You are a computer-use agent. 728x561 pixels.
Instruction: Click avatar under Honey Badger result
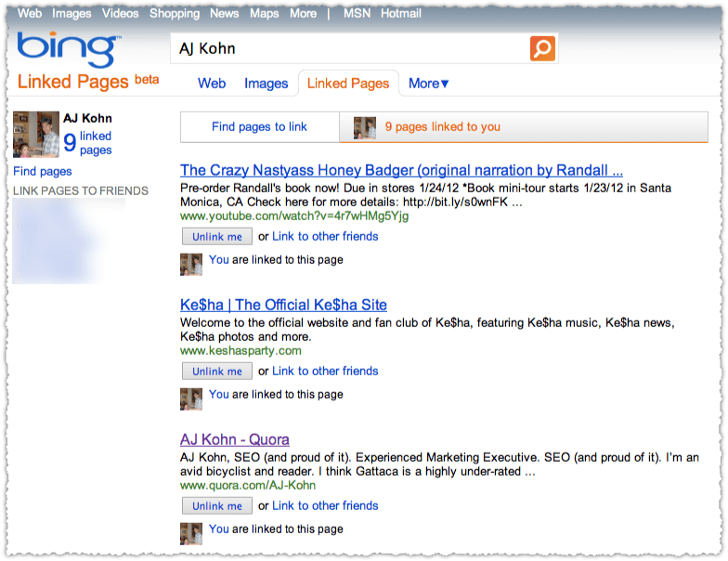(x=191, y=264)
